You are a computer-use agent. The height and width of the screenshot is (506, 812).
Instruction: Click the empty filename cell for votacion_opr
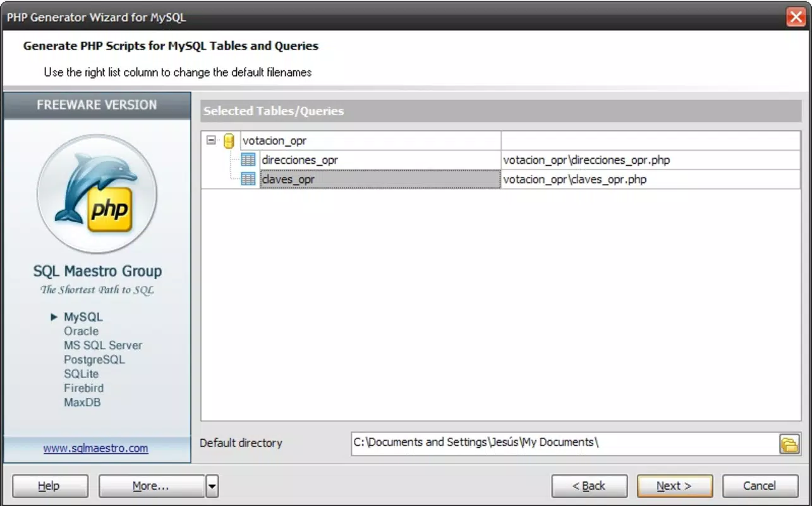[651, 140]
